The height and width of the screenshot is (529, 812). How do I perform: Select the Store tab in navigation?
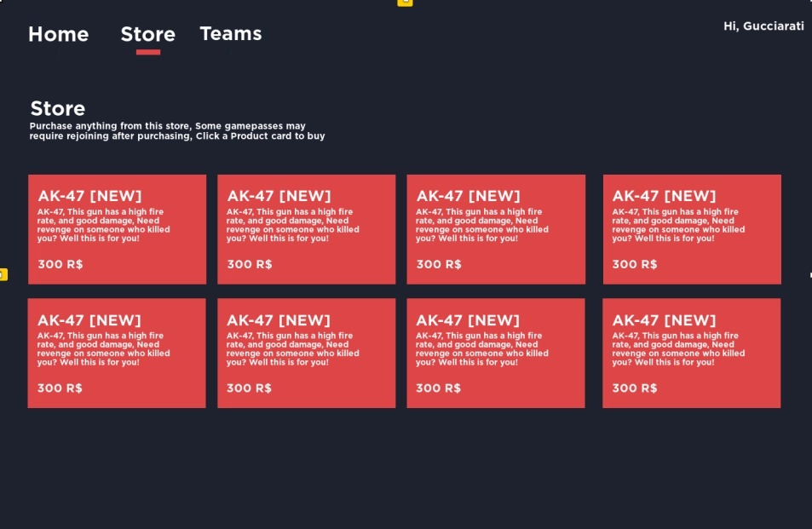pos(148,34)
